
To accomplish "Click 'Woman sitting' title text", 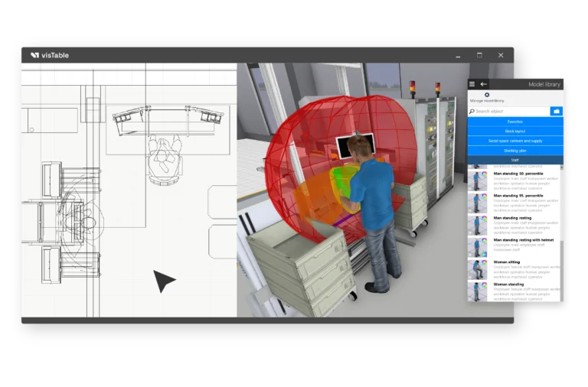I will pyautogui.click(x=507, y=262).
